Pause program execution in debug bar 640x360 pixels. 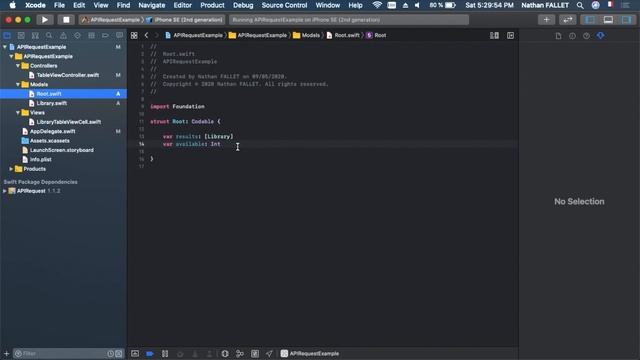click(x=165, y=353)
